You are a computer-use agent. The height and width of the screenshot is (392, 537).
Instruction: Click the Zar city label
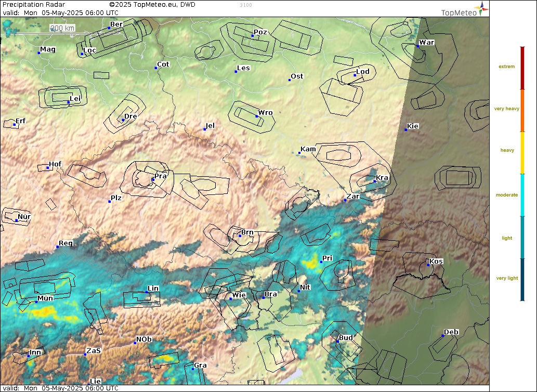[353, 197]
